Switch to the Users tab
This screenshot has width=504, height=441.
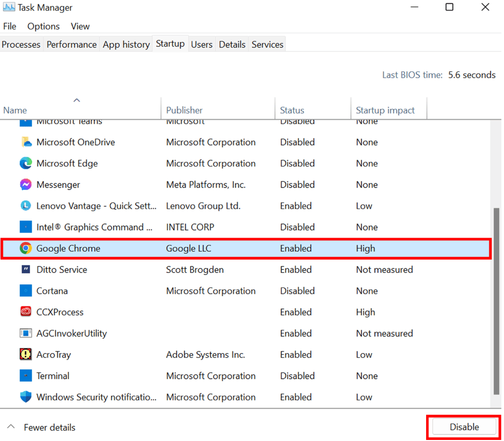coord(202,44)
